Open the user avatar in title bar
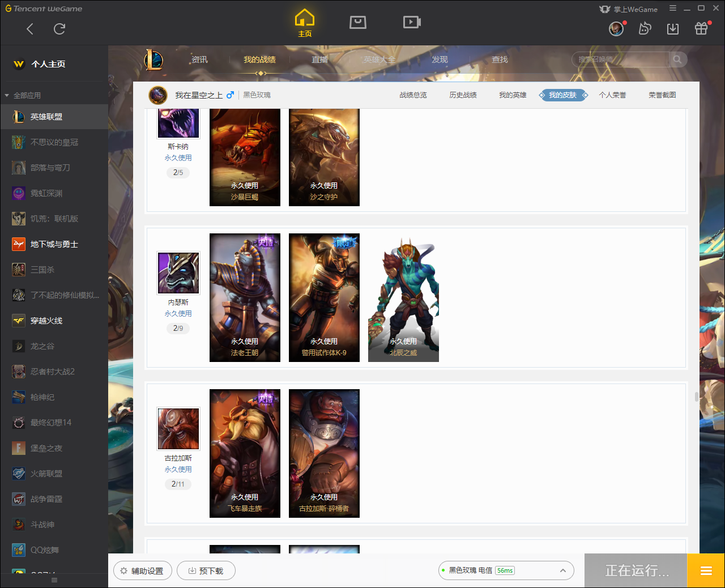Image resolution: width=725 pixels, height=588 pixels. (x=616, y=28)
